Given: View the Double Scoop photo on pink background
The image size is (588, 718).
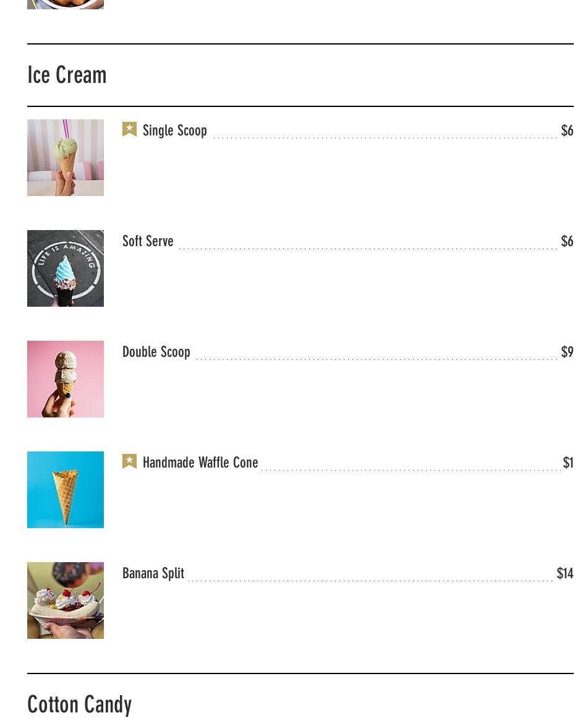Looking at the screenshot, I should 66,379.
